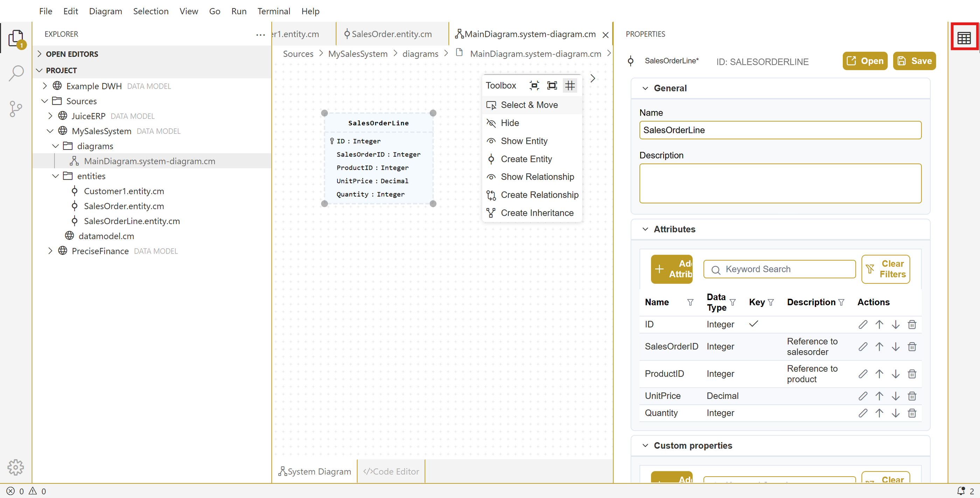Click the Keyword Search field
Screen dimensions: 980x498
779,269
